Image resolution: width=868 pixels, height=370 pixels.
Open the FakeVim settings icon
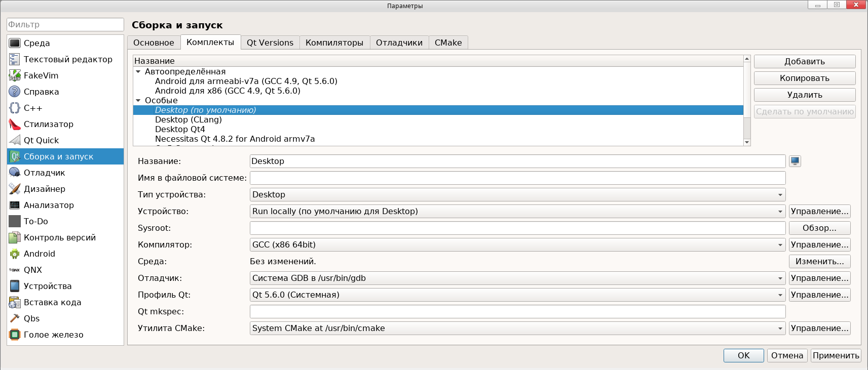(x=15, y=75)
